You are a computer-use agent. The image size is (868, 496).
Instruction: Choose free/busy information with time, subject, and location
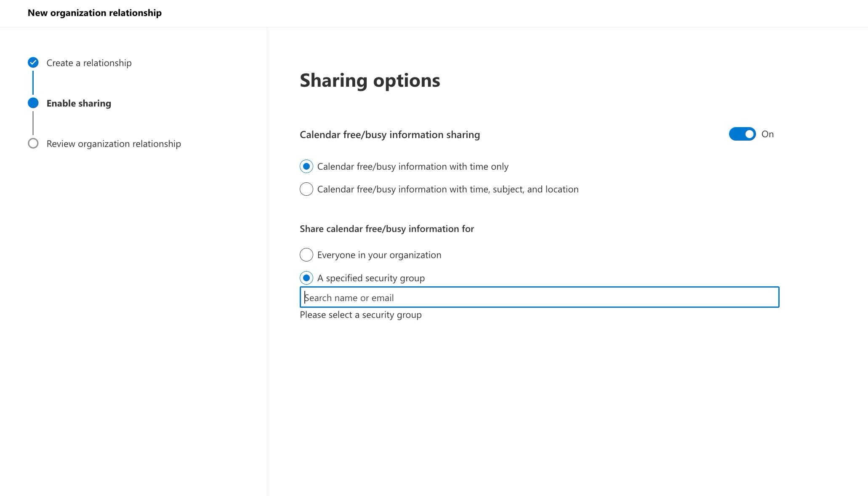point(306,189)
